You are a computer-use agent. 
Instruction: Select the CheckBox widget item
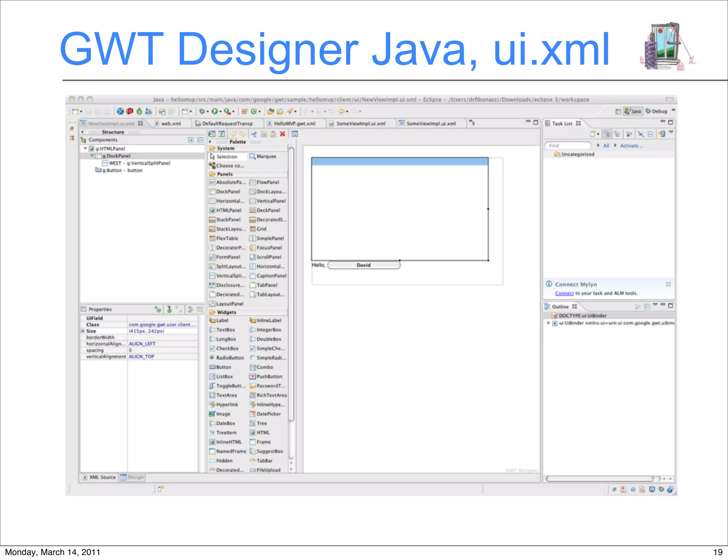pyautogui.click(x=224, y=348)
